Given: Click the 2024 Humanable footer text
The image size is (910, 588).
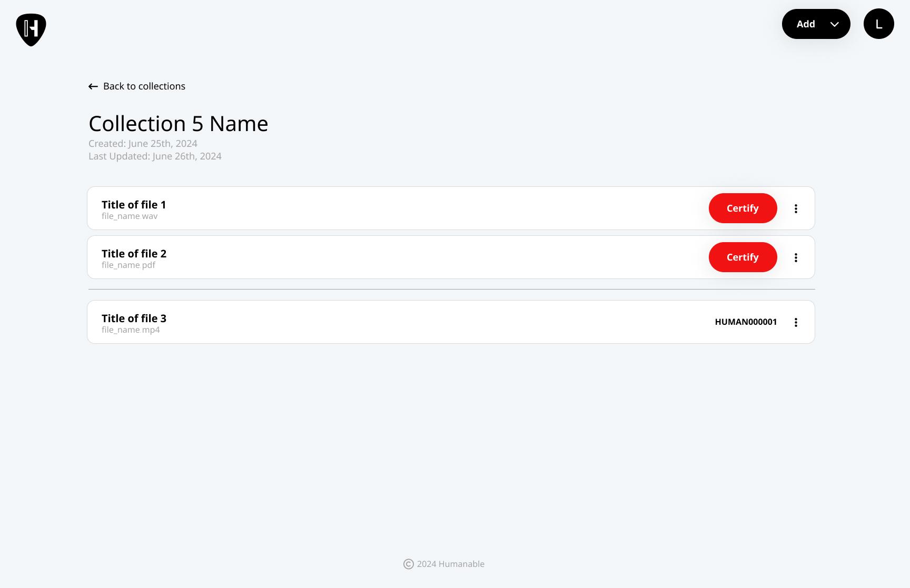Looking at the screenshot, I should click(450, 564).
